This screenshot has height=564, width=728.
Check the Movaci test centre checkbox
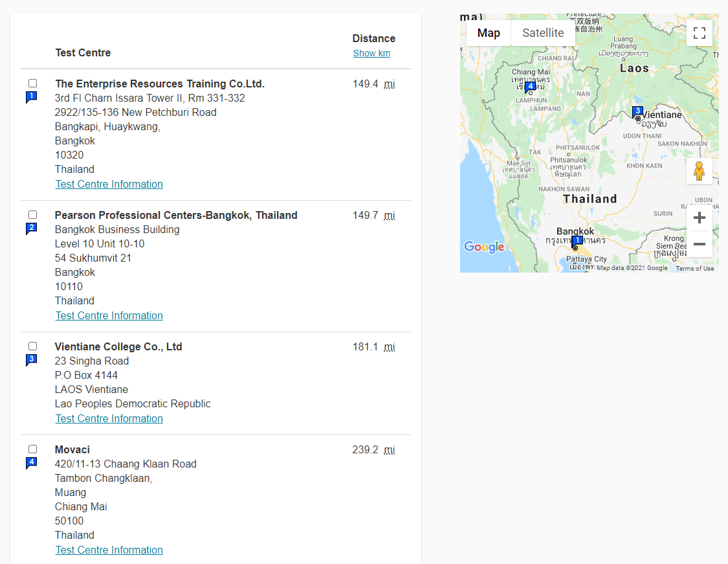(x=33, y=449)
